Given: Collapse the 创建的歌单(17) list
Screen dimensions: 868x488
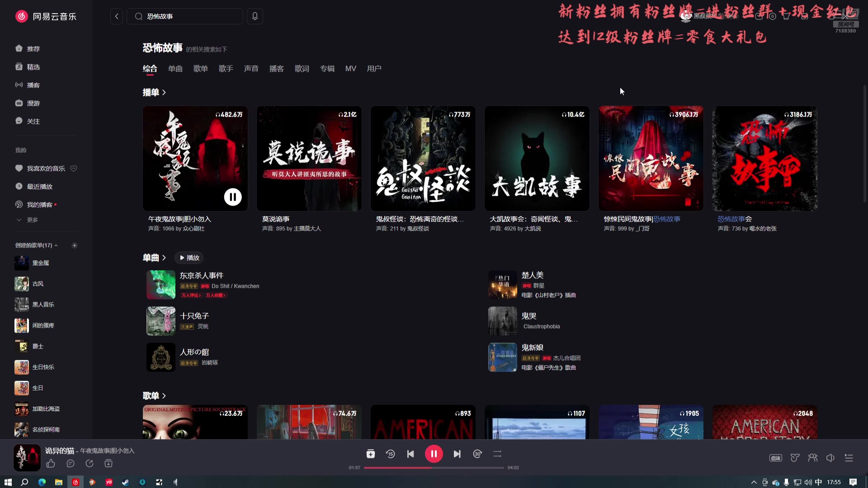Looking at the screenshot, I should click(56, 245).
